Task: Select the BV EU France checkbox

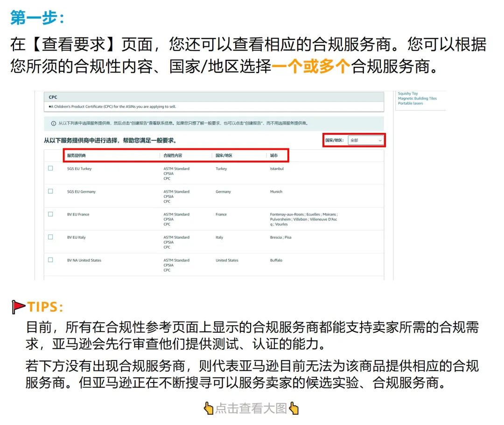Action: click(x=51, y=214)
